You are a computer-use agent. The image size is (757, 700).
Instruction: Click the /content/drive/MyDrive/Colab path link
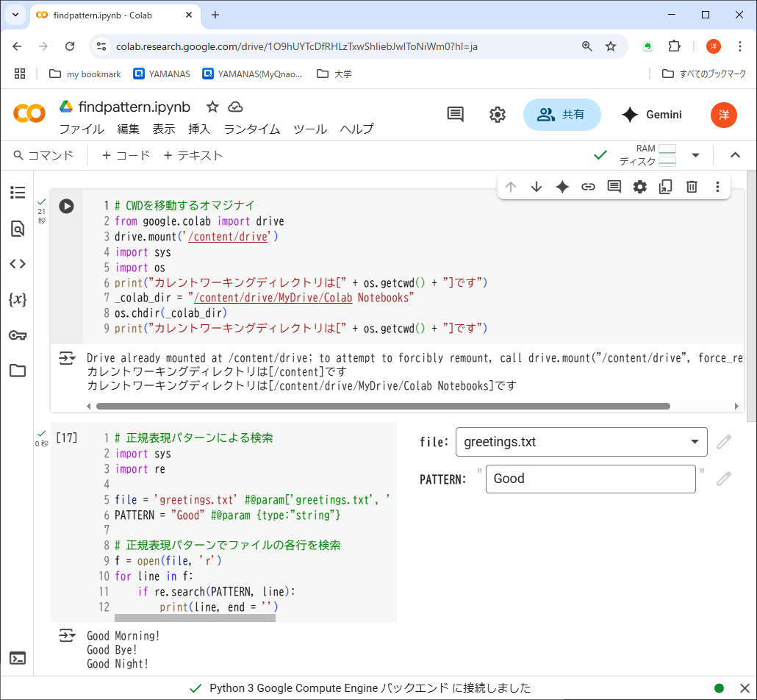273,298
